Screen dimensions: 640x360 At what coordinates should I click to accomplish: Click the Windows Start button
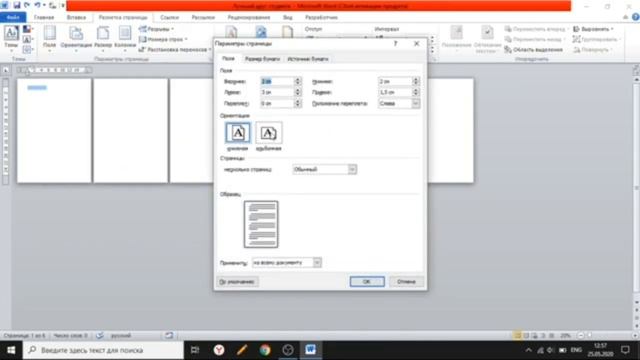click(11, 350)
